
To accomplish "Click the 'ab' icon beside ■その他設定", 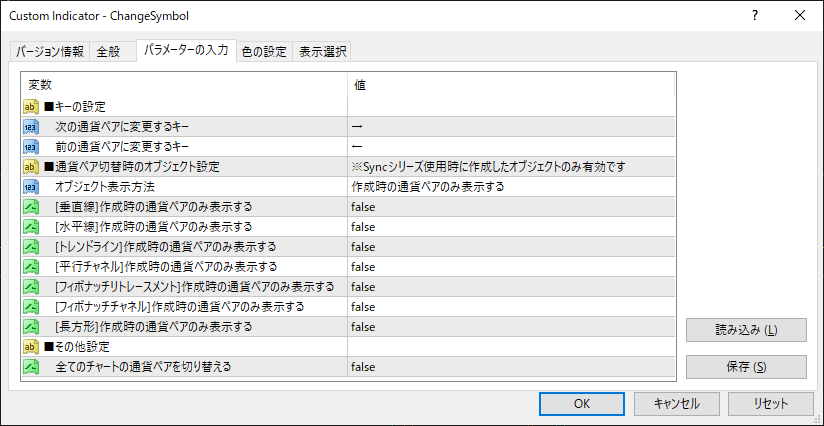I will click(30, 346).
